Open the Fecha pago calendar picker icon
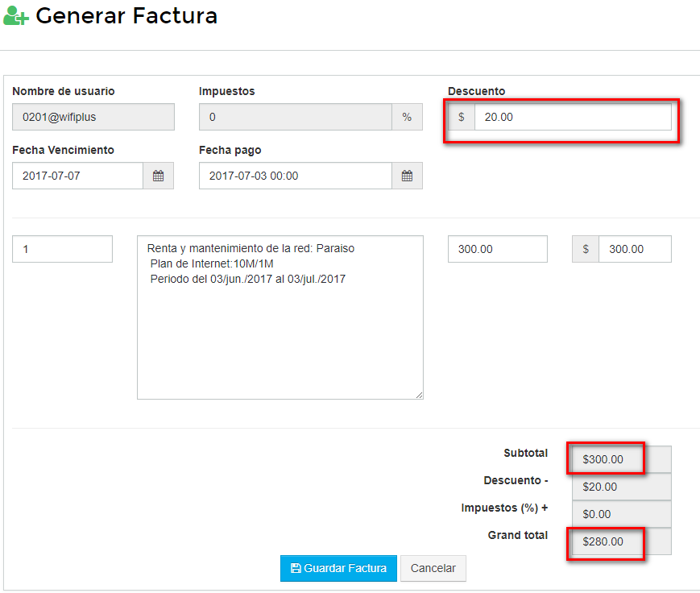Screen dimensions: 700x593 click(407, 176)
